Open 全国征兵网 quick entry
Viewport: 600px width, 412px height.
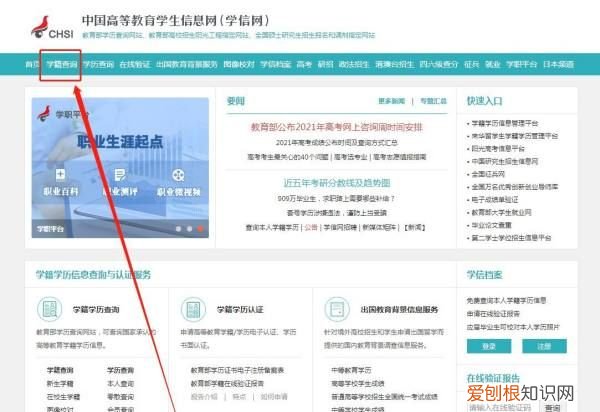pyautogui.click(x=488, y=174)
